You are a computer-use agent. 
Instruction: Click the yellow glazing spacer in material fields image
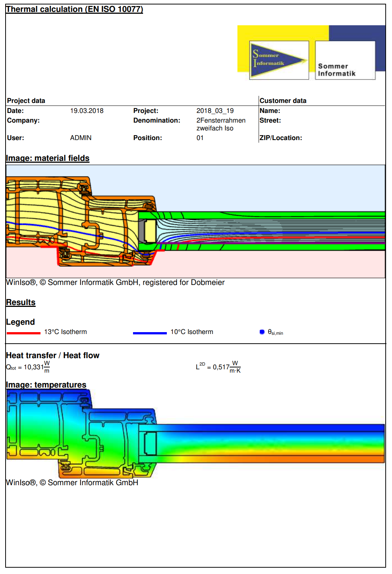click(x=150, y=231)
